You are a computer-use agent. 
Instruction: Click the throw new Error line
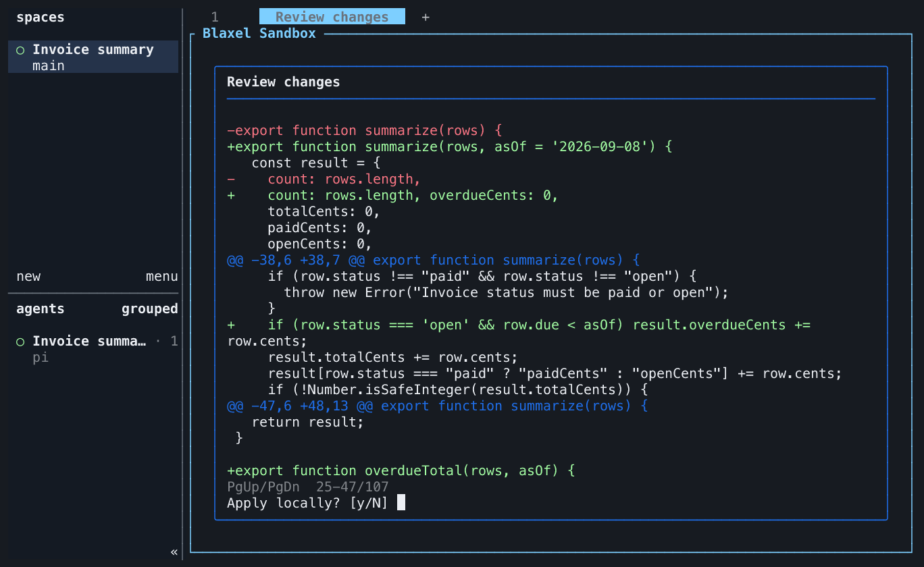click(507, 293)
